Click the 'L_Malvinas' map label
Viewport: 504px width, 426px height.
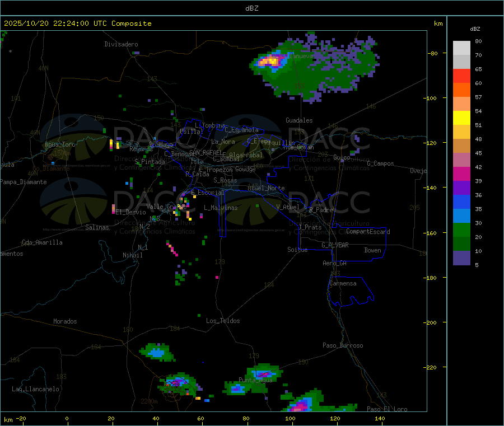pyautogui.click(x=221, y=208)
